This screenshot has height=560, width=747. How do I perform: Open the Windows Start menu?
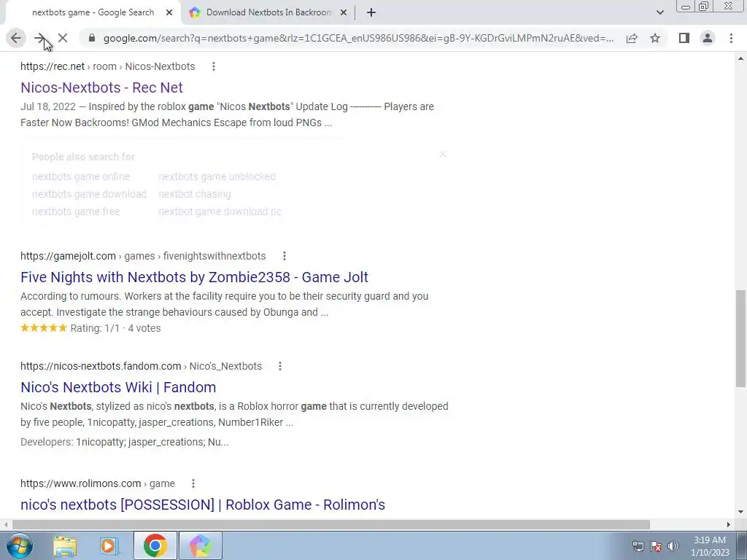tap(20, 545)
